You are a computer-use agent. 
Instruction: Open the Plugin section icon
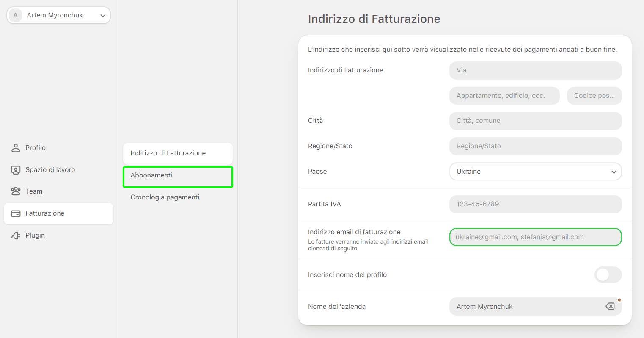point(16,235)
